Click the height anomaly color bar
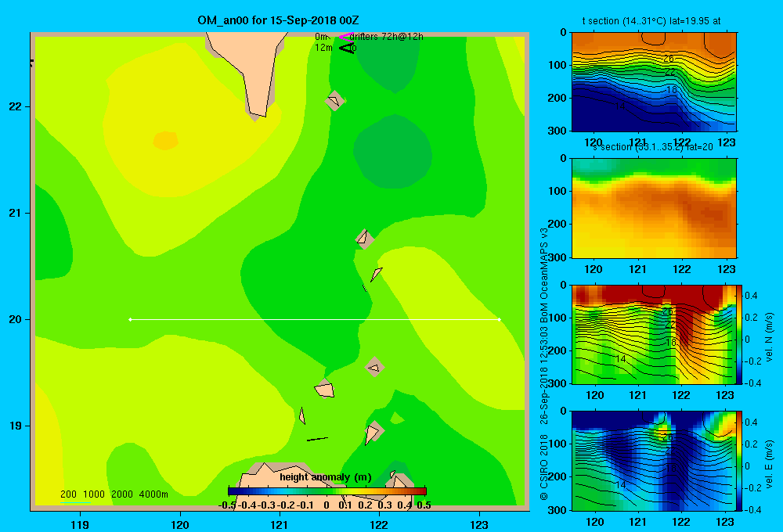Image resolution: width=783 pixels, height=532 pixels. pos(327,491)
